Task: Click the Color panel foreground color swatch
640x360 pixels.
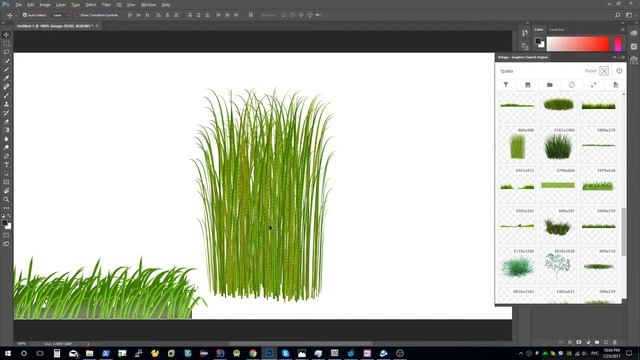Action: [x=538, y=41]
